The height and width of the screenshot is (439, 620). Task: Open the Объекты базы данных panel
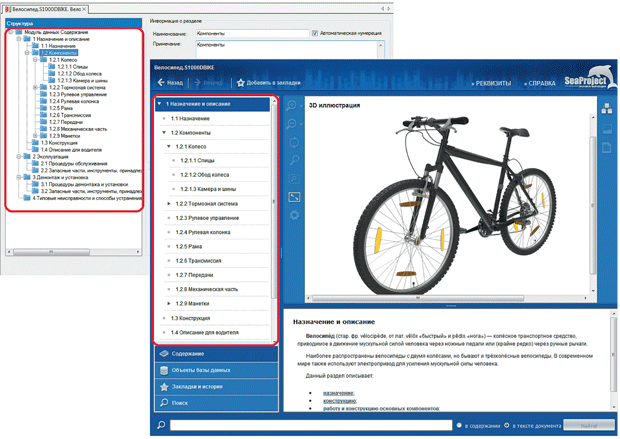pos(216,370)
